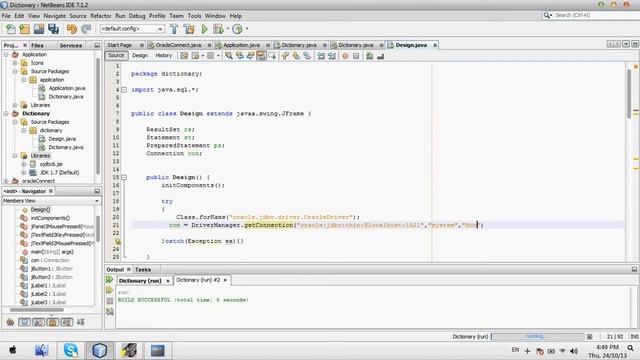Click the Undo arrow icon
The width and height of the screenshot is (640, 360).
tap(72, 29)
